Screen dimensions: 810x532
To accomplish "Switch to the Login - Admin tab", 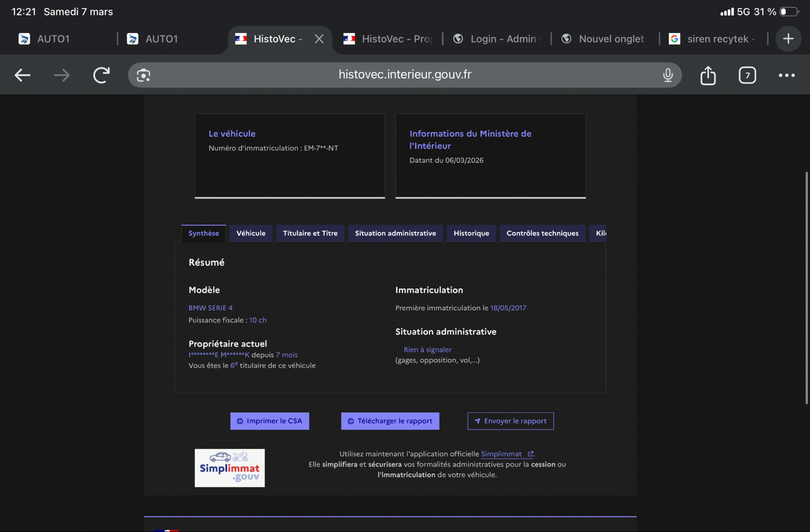I will pos(496,39).
